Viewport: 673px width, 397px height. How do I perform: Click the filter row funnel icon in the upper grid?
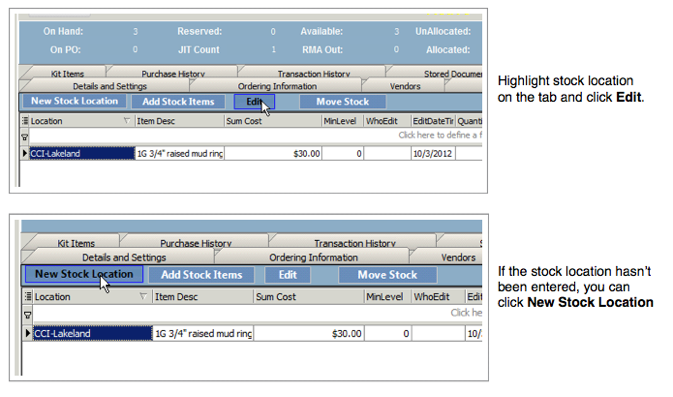pos(25,137)
